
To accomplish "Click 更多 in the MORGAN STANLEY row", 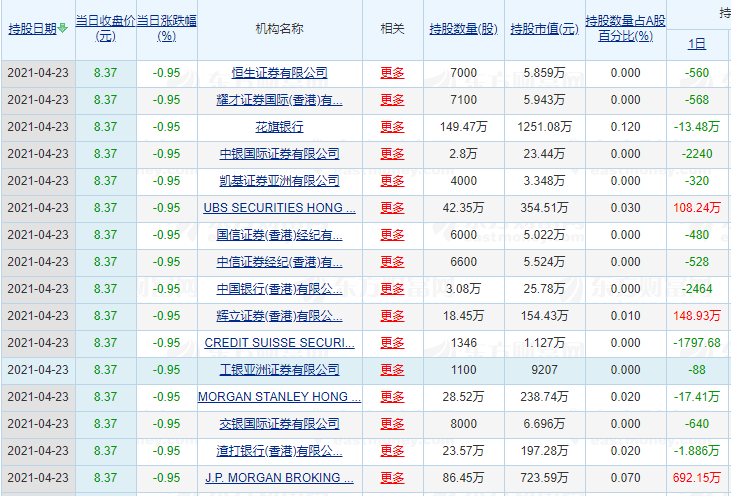I will pos(392,397).
